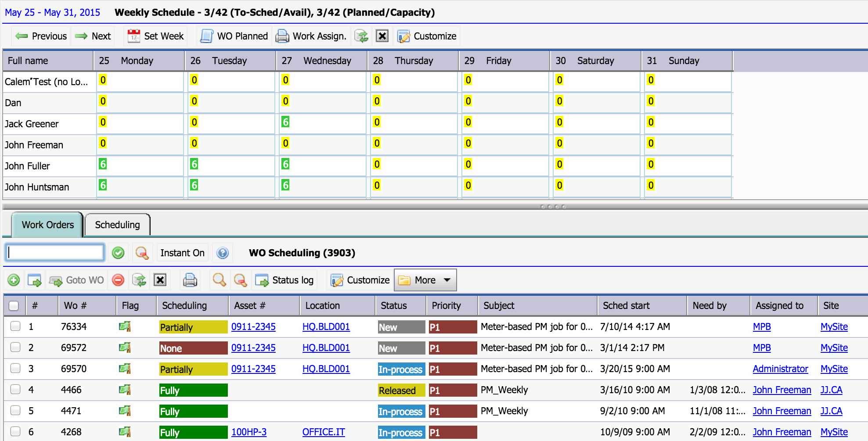Open asset link 100HP-3
The width and height of the screenshot is (868, 441).
point(249,432)
